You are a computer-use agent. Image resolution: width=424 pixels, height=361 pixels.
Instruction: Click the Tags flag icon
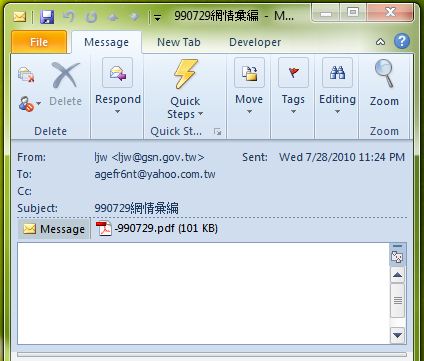(x=293, y=73)
